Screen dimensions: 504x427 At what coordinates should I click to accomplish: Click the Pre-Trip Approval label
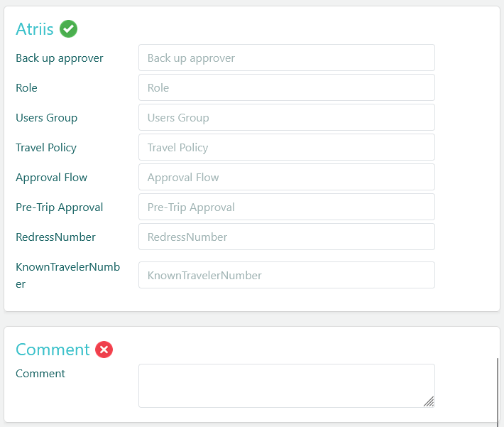60,207
